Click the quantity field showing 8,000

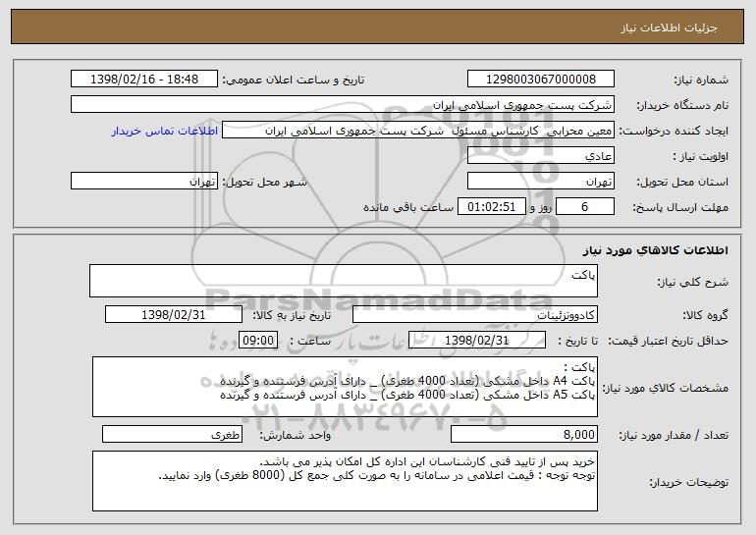point(524,434)
